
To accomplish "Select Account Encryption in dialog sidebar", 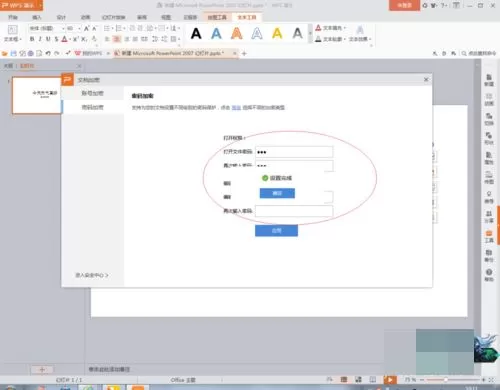I will [x=93, y=93].
